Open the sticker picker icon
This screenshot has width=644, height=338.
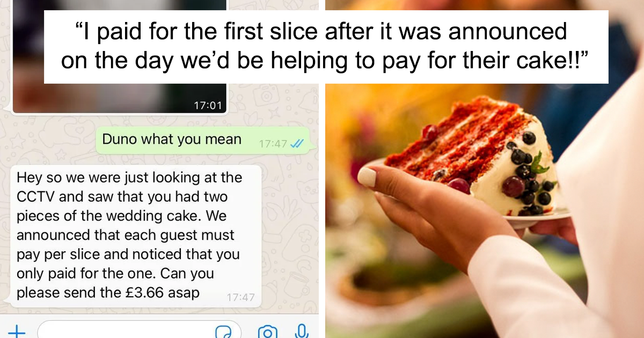tap(223, 332)
